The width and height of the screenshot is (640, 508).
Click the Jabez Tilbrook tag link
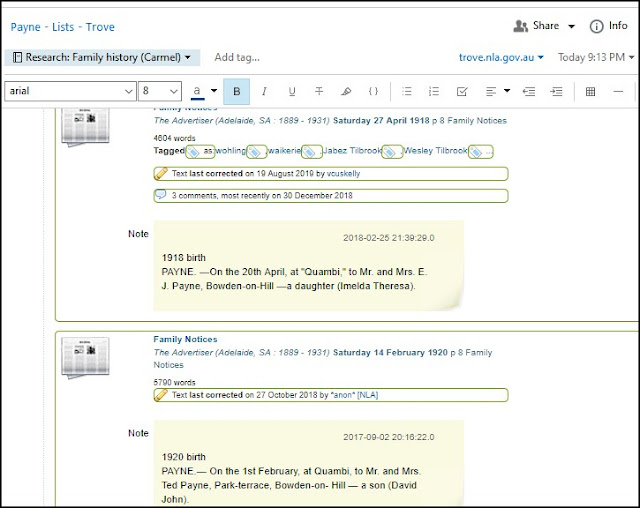[x=352, y=151]
